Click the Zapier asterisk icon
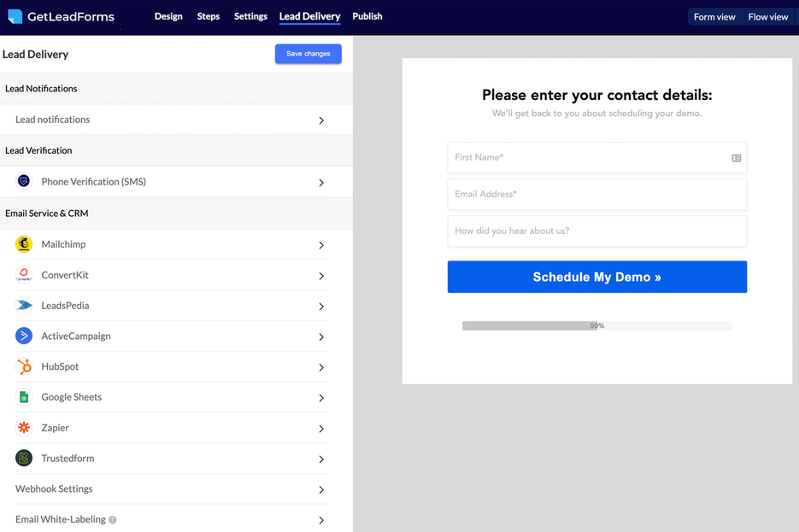Viewport: 799px width, 532px height. pos(24,428)
